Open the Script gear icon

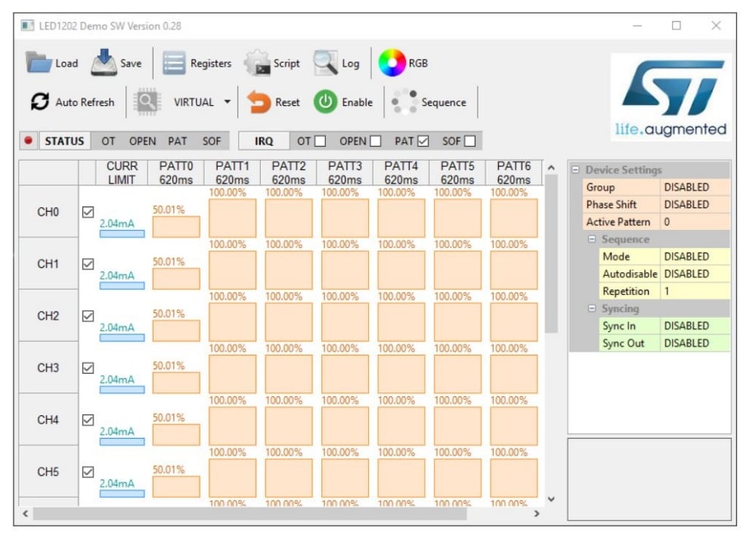click(x=257, y=64)
